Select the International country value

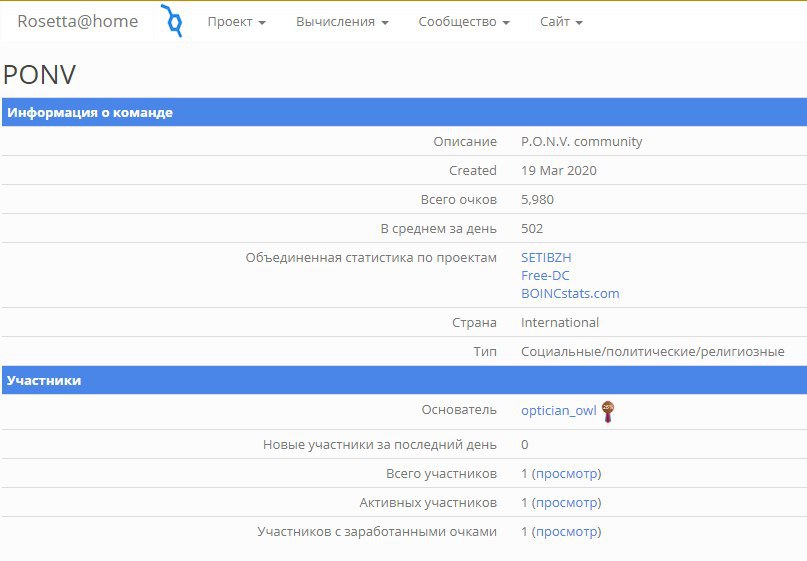(560, 323)
